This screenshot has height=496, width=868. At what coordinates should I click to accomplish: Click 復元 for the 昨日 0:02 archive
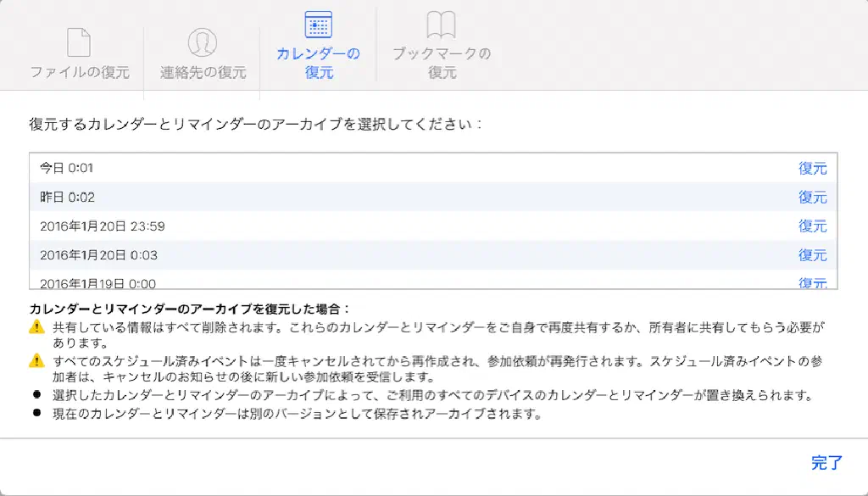click(812, 198)
